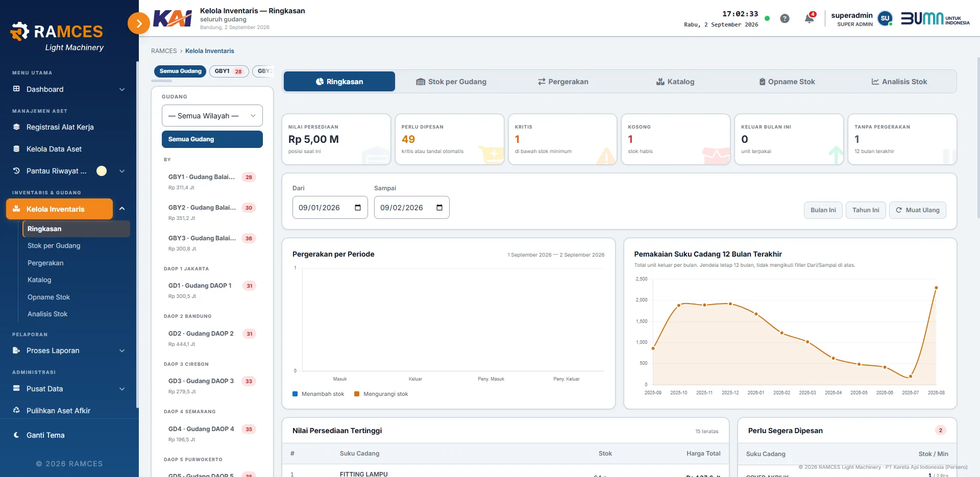Click the Pulihkan Aset Afkir recycle icon
The width and height of the screenshot is (980, 477).
(16, 410)
